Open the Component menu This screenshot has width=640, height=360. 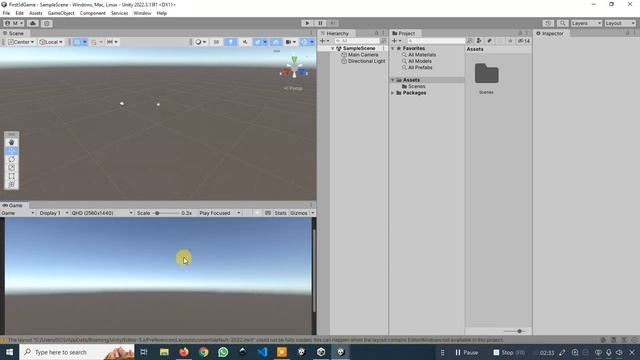click(x=93, y=13)
